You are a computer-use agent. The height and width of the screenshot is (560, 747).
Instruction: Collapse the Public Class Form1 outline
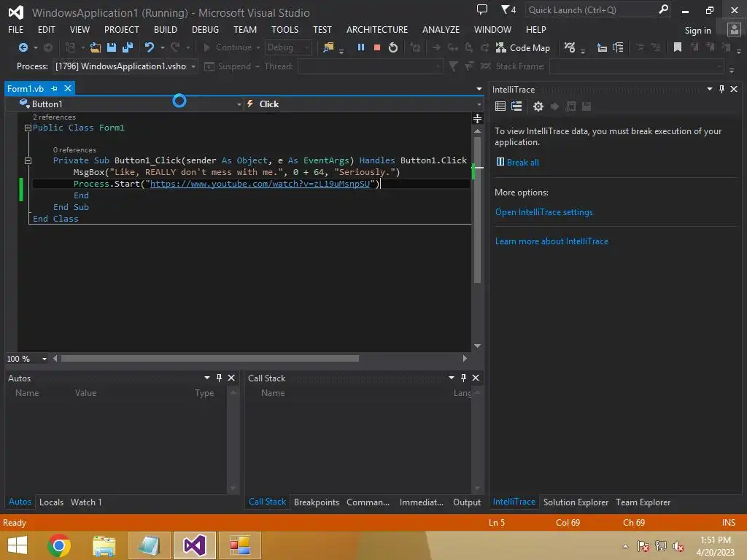(28, 128)
